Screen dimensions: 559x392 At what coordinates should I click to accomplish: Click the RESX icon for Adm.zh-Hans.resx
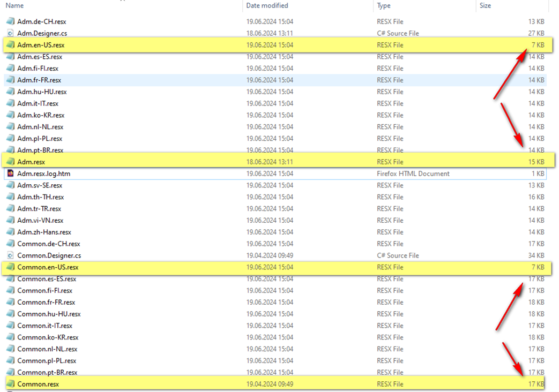pyautogui.click(x=10, y=232)
